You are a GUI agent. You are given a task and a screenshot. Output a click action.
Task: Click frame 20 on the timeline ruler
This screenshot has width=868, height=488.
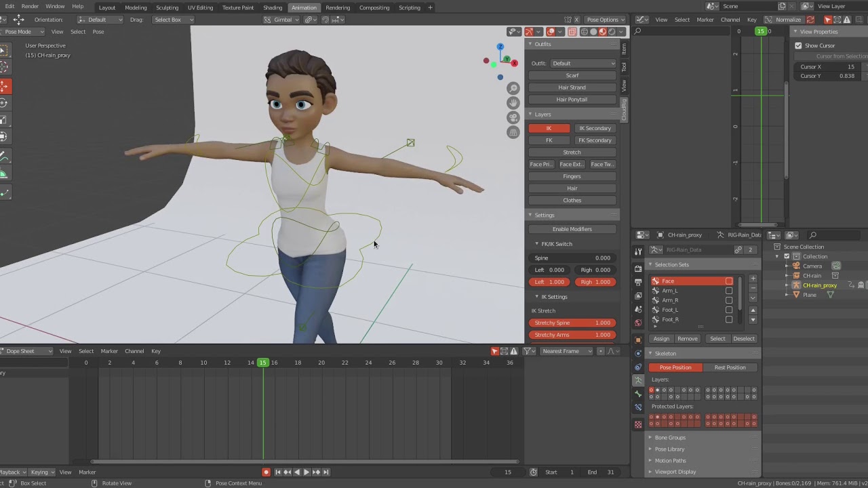click(321, 363)
